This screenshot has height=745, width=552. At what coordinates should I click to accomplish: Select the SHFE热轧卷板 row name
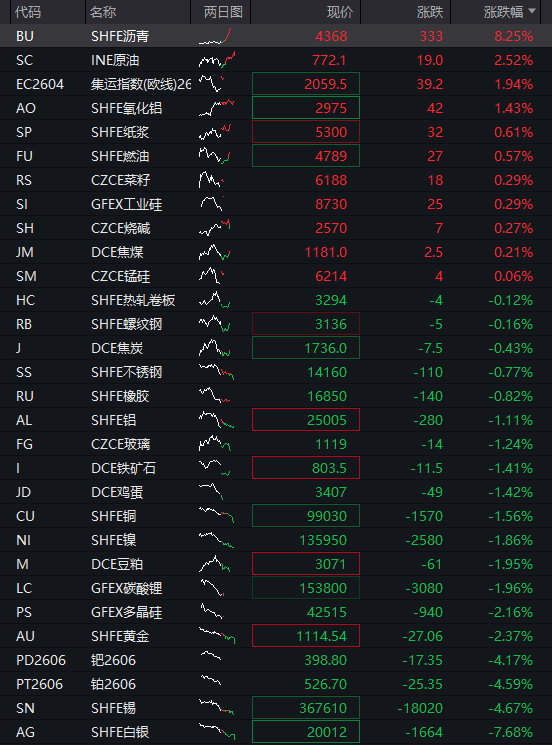tap(133, 300)
